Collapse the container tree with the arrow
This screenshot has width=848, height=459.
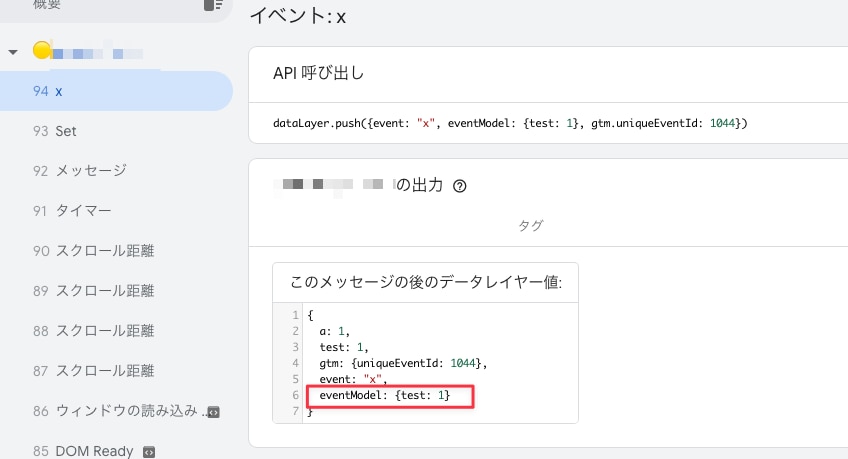[13, 52]
